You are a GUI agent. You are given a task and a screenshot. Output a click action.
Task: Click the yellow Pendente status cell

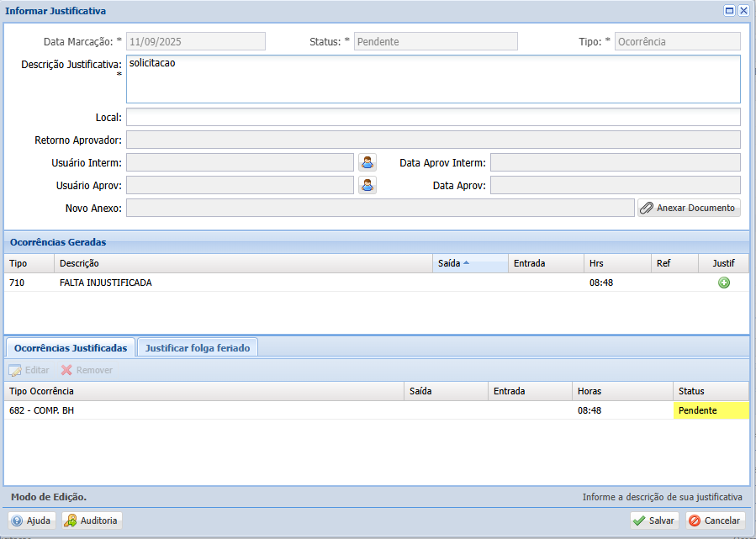(x=711, y=410)
